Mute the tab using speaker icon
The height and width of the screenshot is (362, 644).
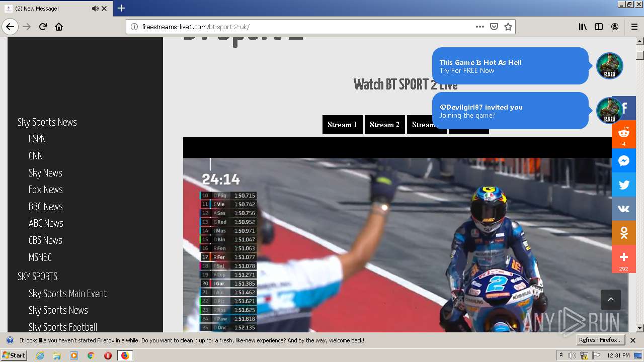[x=95, y=9]
